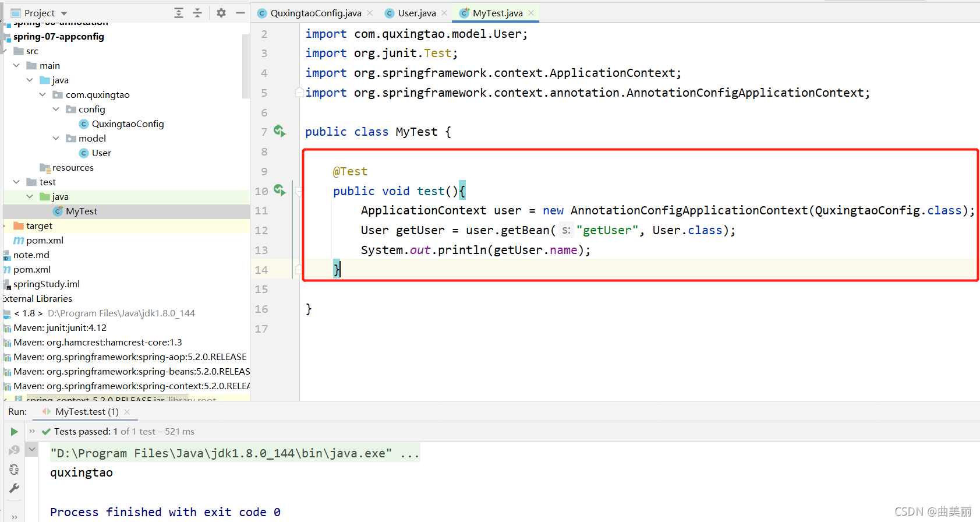980x522 pixels.
Task: Collapse the java folder under main
Action: (30, 80)
